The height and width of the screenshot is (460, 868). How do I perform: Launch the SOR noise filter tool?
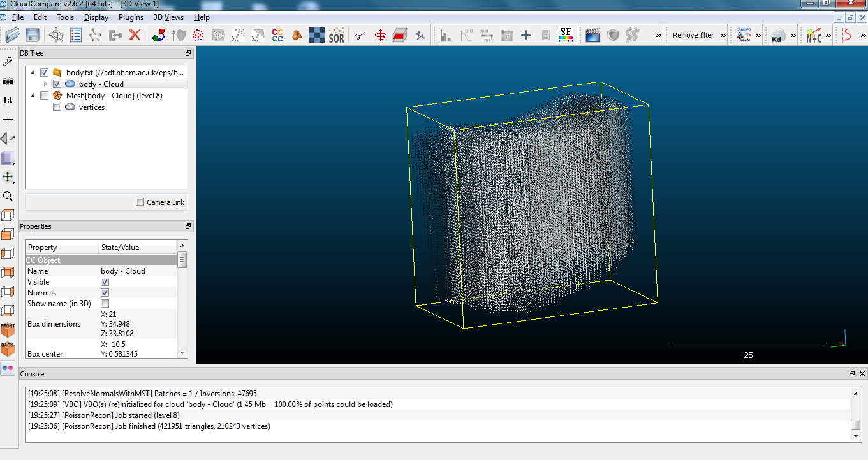pos(336,36)
